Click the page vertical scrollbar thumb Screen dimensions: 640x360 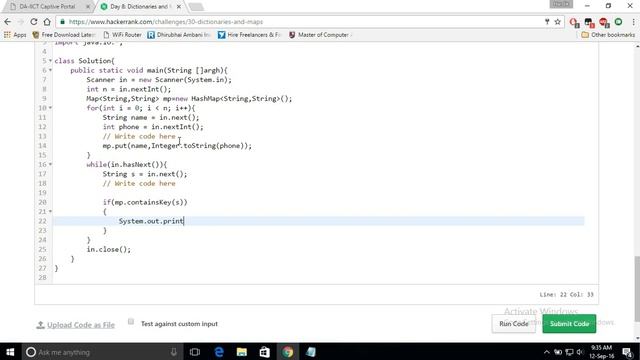click(637, 288)
